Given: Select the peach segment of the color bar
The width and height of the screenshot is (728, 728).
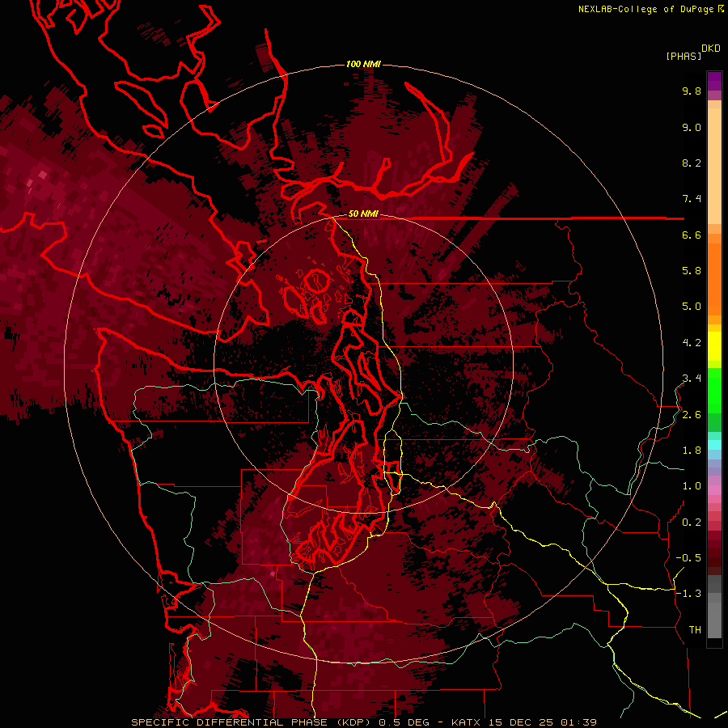Looking at the screenshot, I should [714, 167].
